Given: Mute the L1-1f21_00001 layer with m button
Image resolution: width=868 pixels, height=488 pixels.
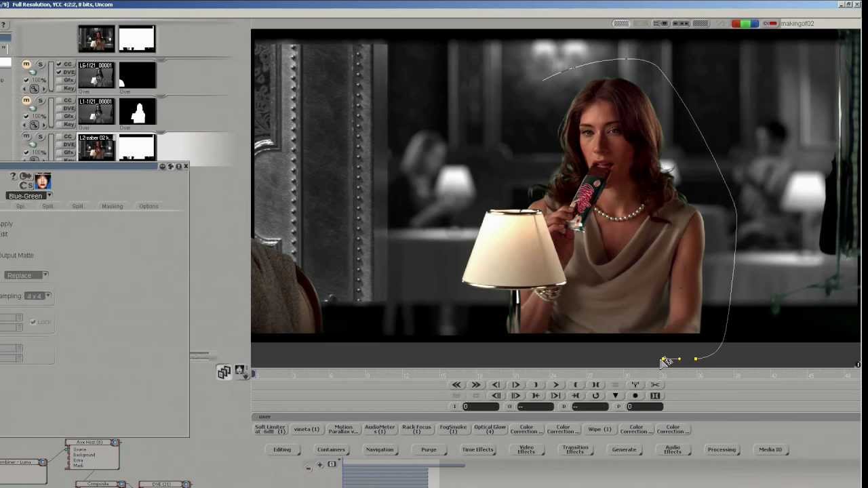Looking at the screenshot, I should pyautogui.click(x=26, y=100).
